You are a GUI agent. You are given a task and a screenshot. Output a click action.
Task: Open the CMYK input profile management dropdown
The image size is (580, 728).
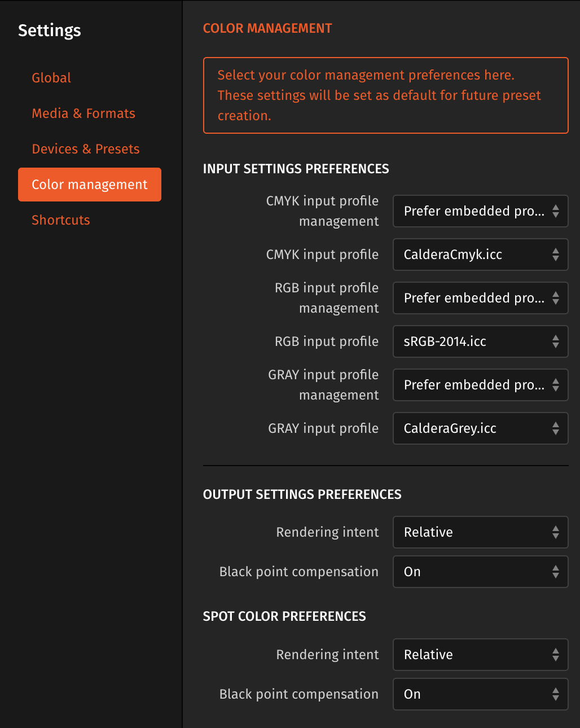(480, 211)
